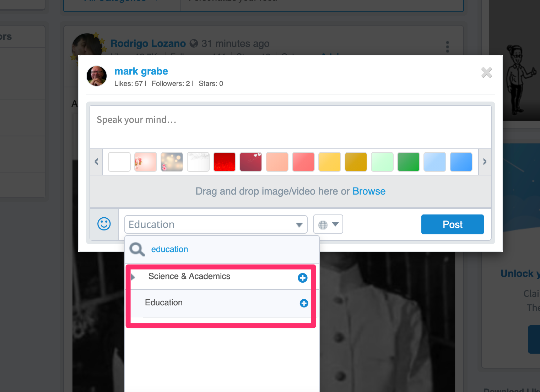The width and height of the screenshot is (540, 392).
Task: Choose the plain white background swatch
Action: point(119,162)
